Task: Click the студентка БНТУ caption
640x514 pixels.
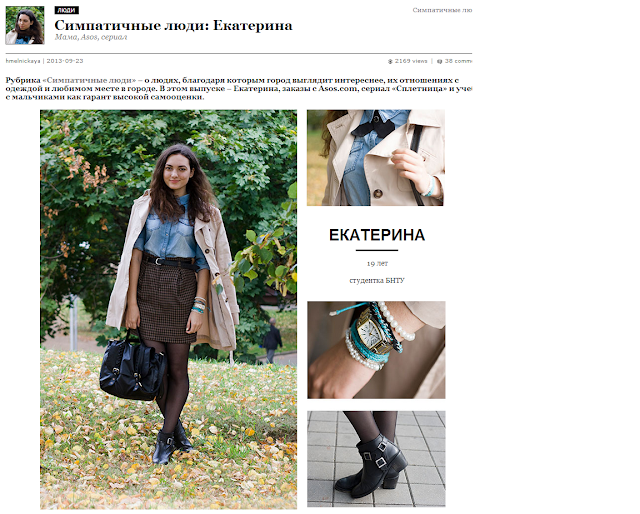Action: (377, 280)
